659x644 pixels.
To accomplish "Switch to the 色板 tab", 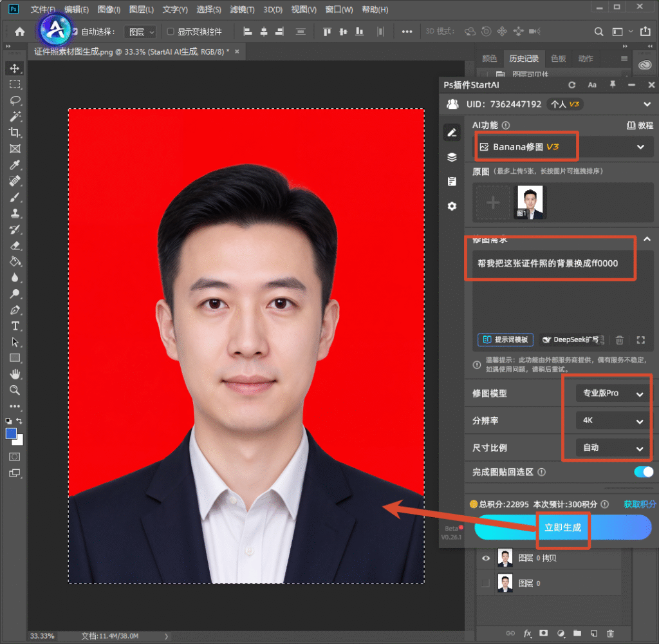I will 558,59.
